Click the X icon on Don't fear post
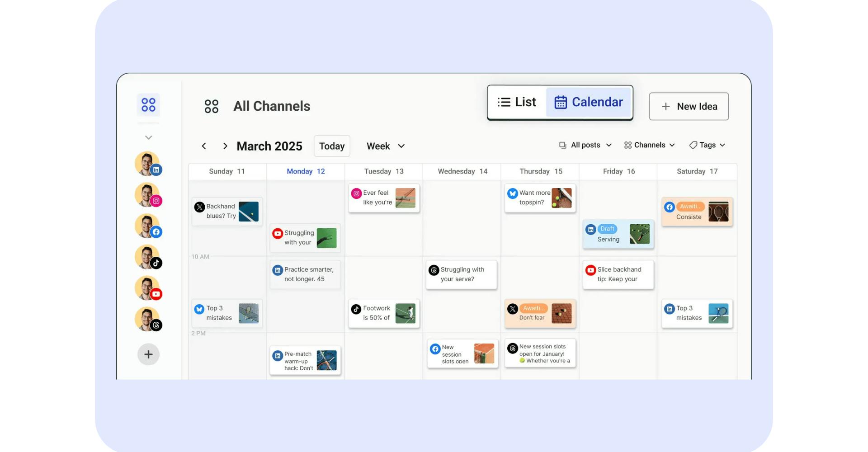Screen dimensions: 868x452 [x=512, y=309]
